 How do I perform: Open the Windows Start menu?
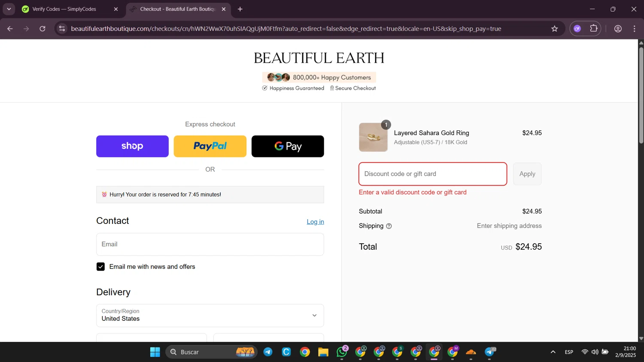pyautogui.click(x=155, y=352)
